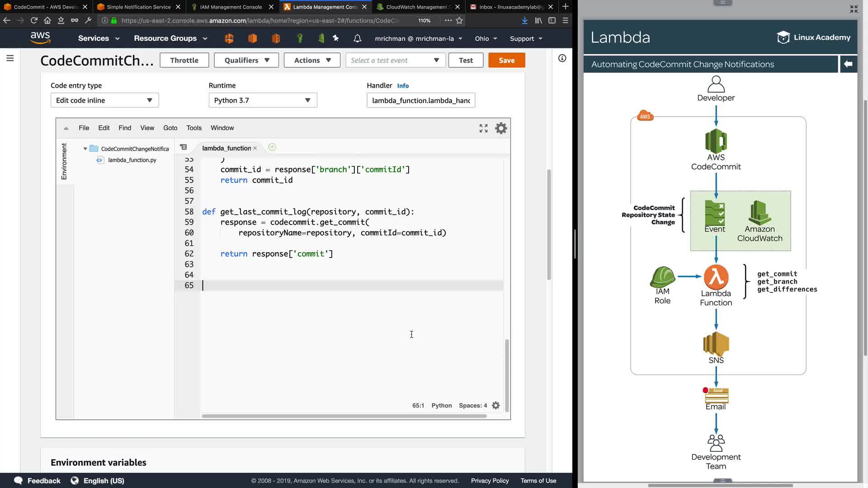Click the info circle icon at right

[562, 58]
